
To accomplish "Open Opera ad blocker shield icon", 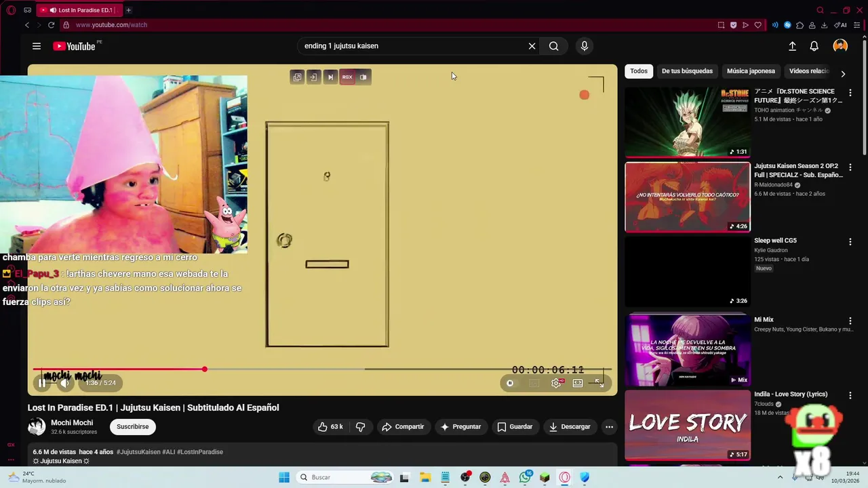I will pos(733,25).
